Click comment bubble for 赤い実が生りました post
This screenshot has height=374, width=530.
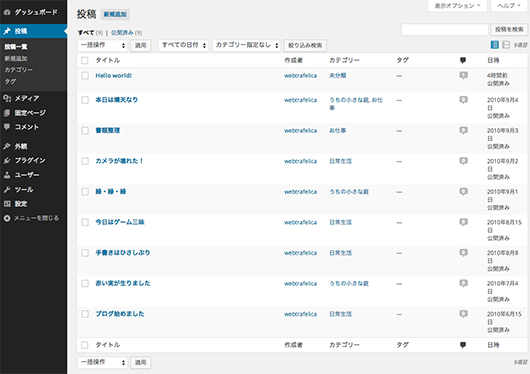(x=463, y=283)
